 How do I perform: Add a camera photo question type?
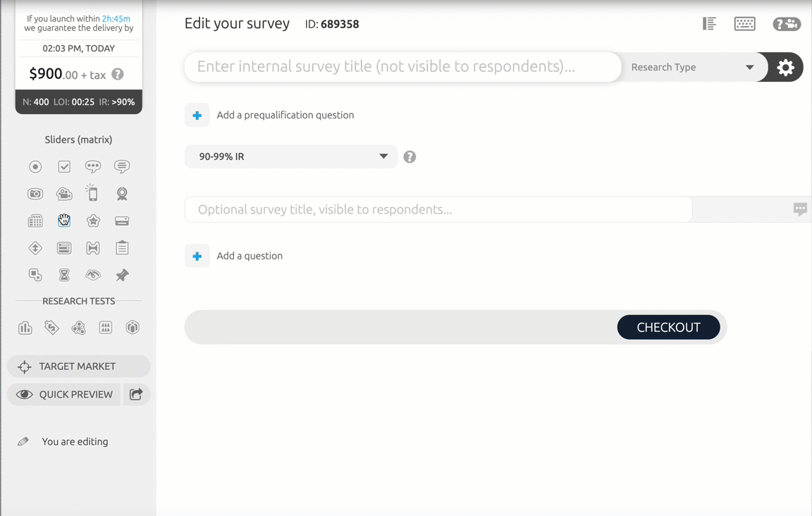click(x=35, y=194)
